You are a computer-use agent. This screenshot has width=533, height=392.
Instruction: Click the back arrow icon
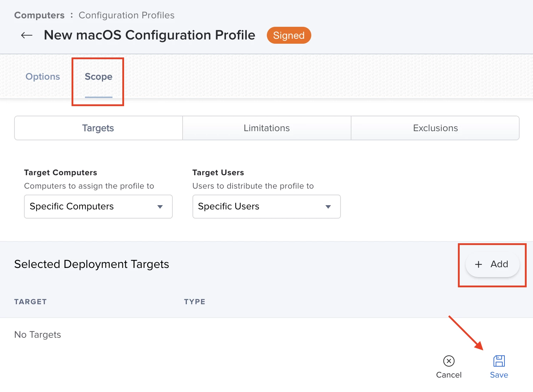coord(27,35)
